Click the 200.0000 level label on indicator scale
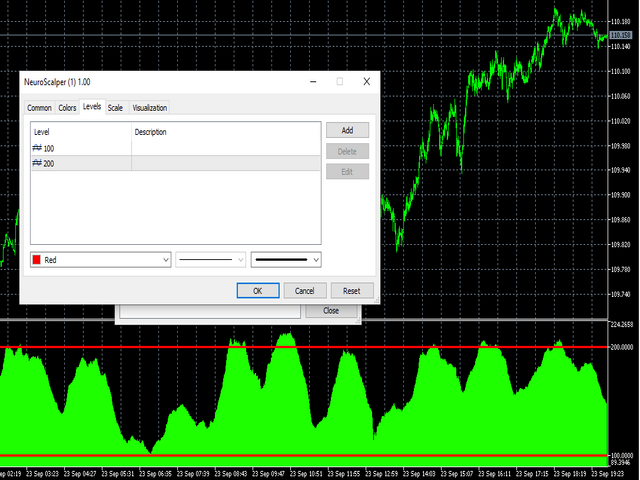Image resolution: width=640 pixels, height=480 pixels. tap(622, 347)
